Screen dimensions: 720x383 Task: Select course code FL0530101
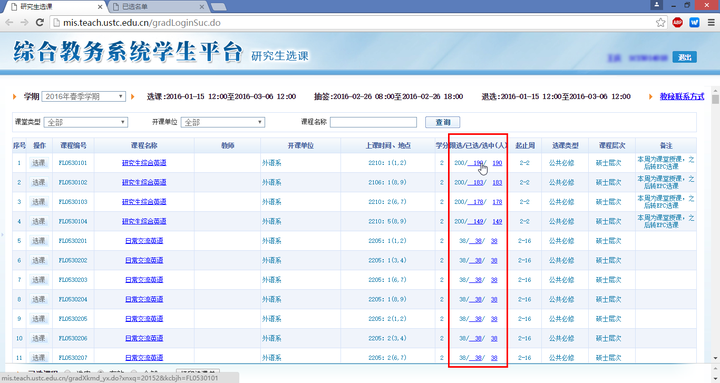tap(73, 163)
